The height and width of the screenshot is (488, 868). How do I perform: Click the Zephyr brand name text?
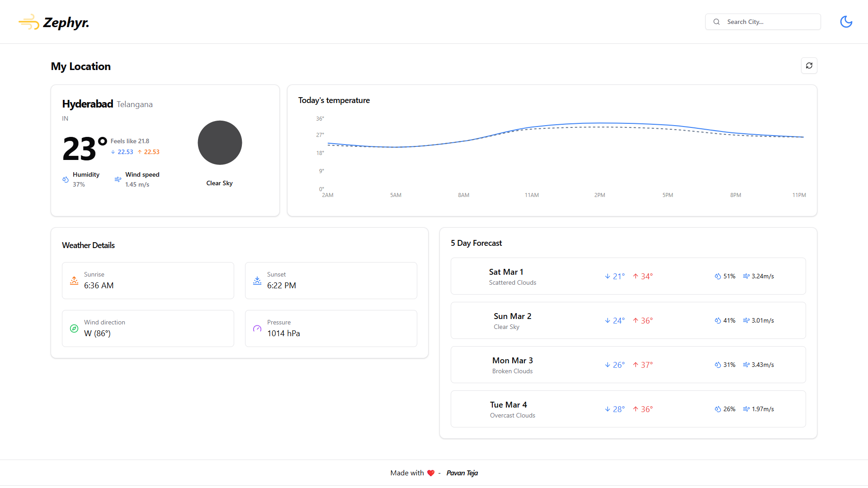(66, 23)
